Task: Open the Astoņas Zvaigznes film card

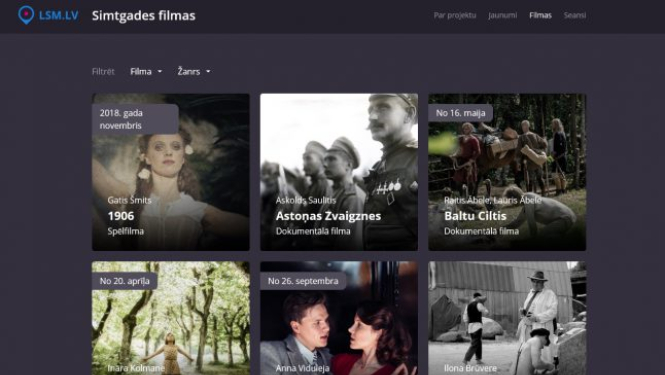Action: [339, 172]
